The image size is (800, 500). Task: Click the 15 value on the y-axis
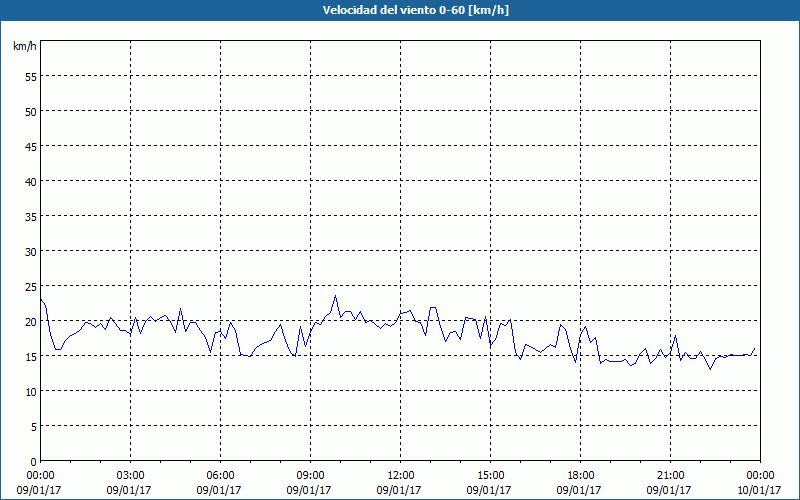click(31, 356)
